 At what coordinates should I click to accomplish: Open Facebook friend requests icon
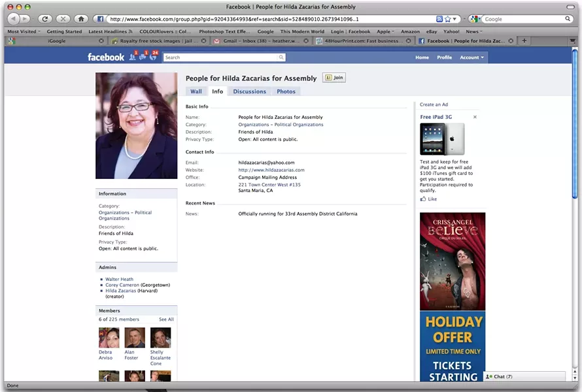[x=133, y=57]
